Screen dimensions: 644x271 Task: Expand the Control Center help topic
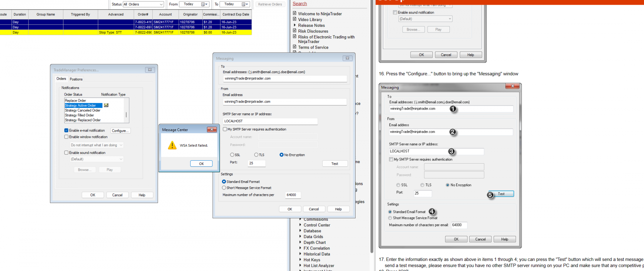pyautogui.click(x=300, y=225)
